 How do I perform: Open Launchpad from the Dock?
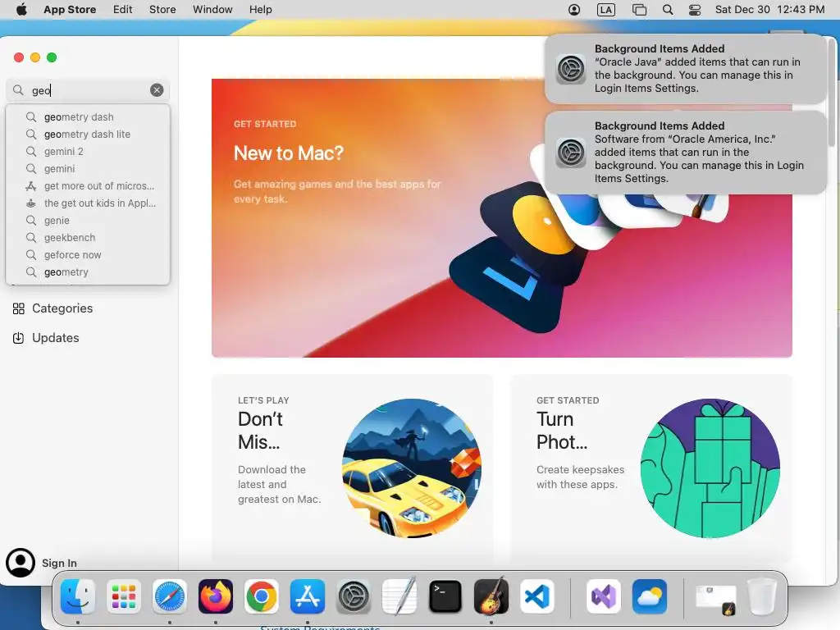[x=124, y=596]
